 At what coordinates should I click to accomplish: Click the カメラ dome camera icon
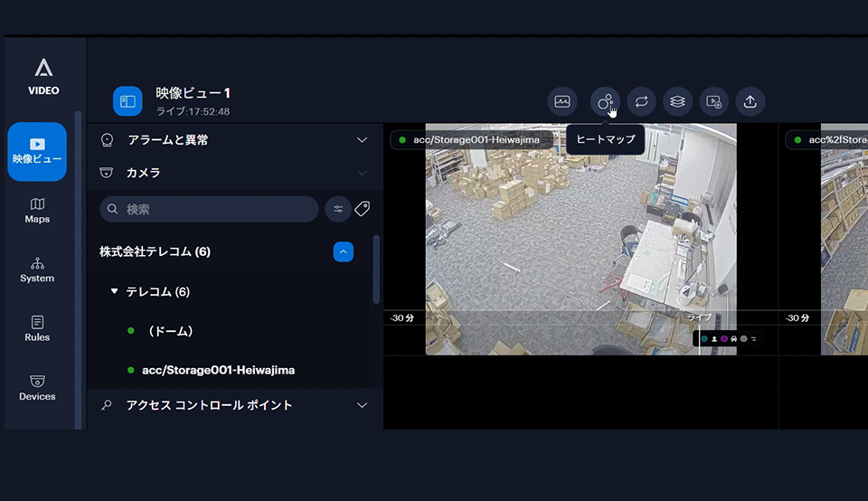coord(107,173)
